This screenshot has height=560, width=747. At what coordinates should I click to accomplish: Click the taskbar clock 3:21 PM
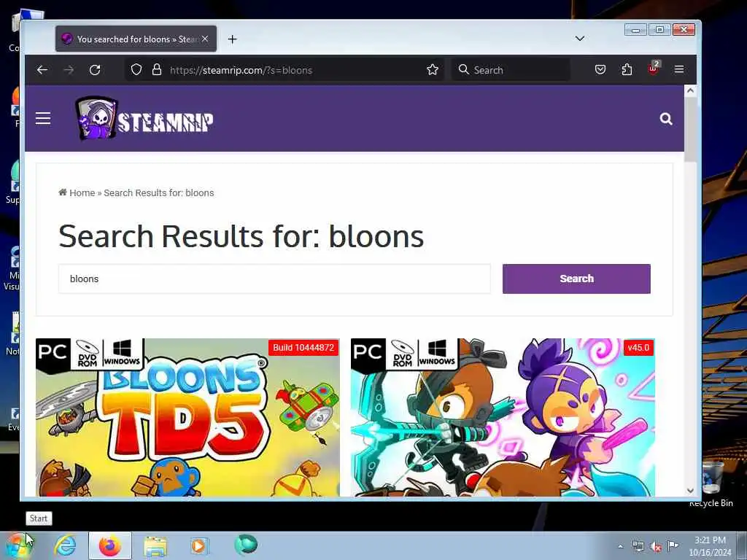pyautogui.click(x=710, y=546)
